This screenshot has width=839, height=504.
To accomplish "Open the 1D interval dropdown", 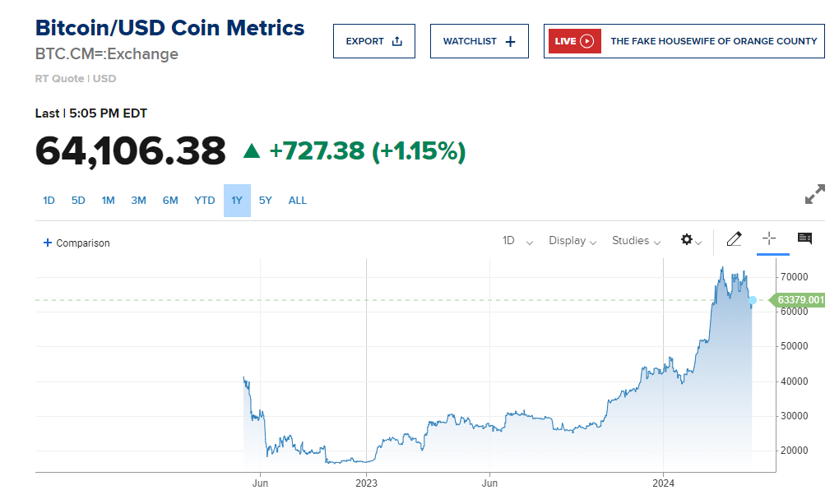I will click(x=517, y=241).
